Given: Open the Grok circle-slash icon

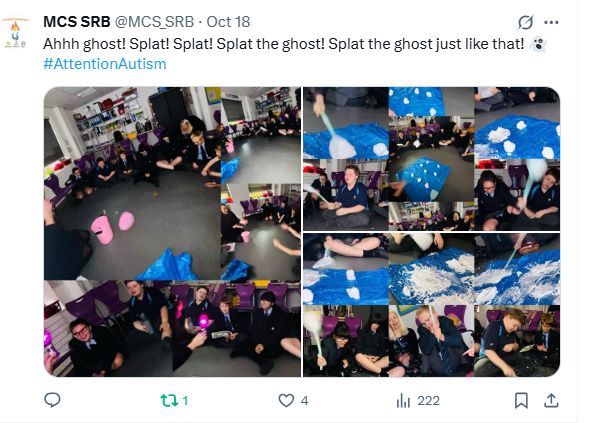Looking at the screenshot, I should [x=525, y=23].
